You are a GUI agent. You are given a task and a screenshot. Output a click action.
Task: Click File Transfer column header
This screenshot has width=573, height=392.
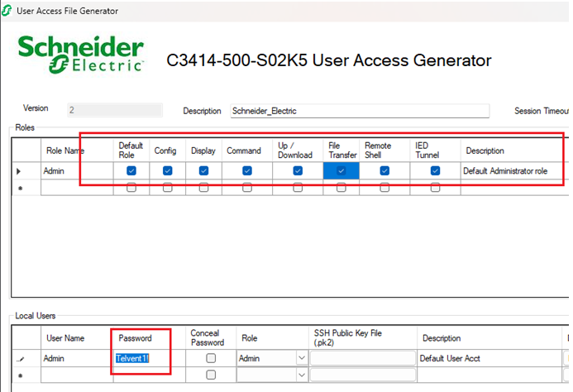341,151
